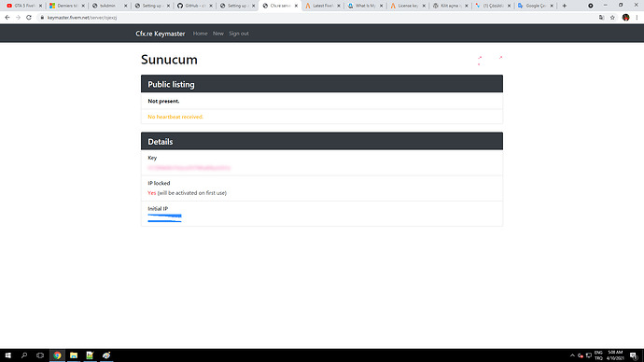
Task: Open the Home link in navbar
Action: pyautogui.click(x=200, y=34)
